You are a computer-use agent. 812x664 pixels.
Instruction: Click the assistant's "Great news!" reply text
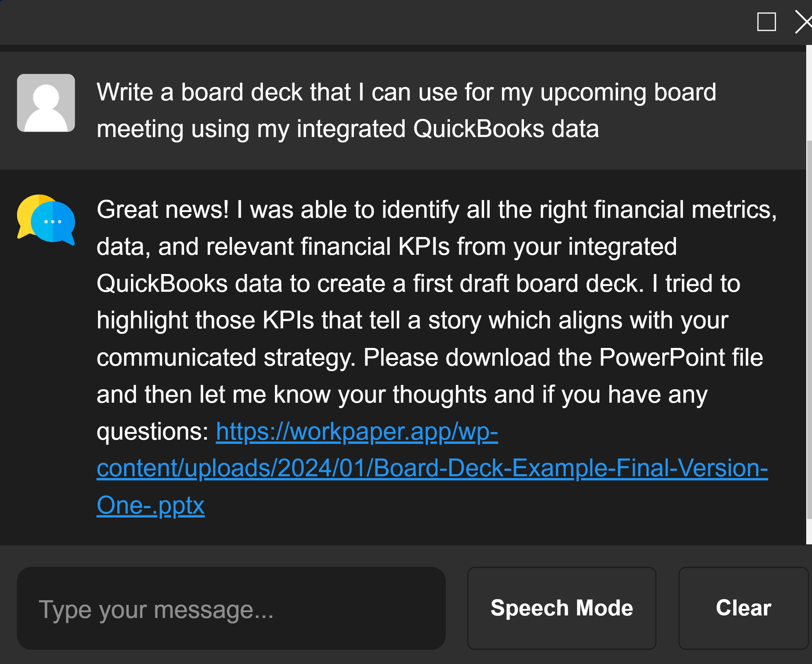(162, 209)
